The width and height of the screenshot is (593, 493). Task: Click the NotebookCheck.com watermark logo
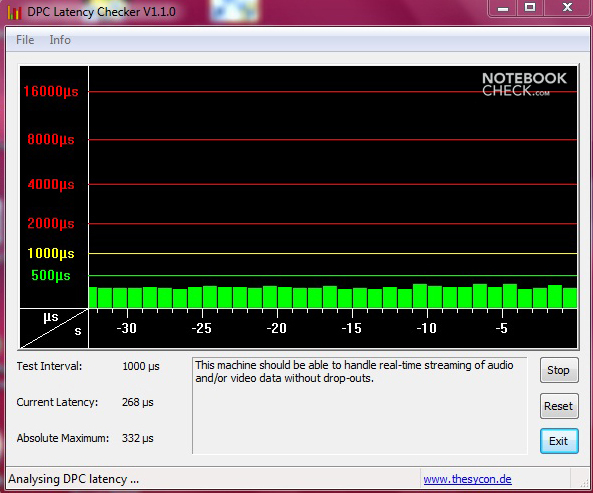[x=524, y=84]
